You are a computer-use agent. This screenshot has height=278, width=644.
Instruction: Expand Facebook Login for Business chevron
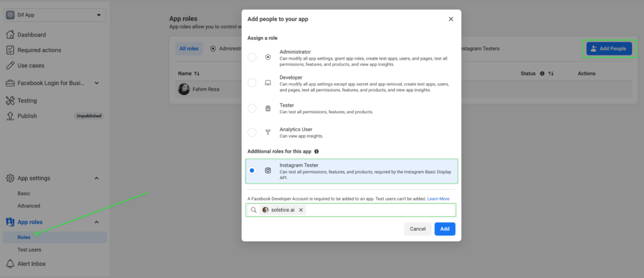(96, 83)
